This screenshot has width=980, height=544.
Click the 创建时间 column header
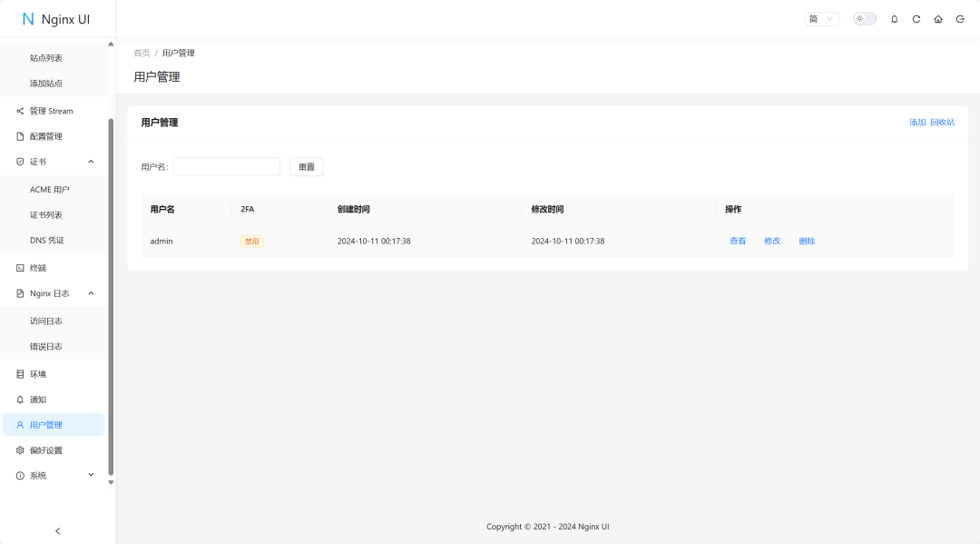425,210
